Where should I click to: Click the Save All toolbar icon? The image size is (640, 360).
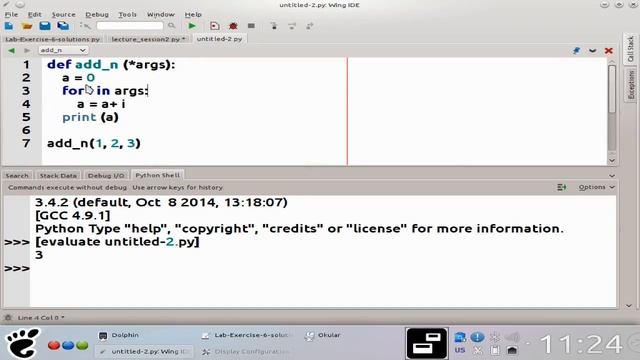tap(63, 26)
